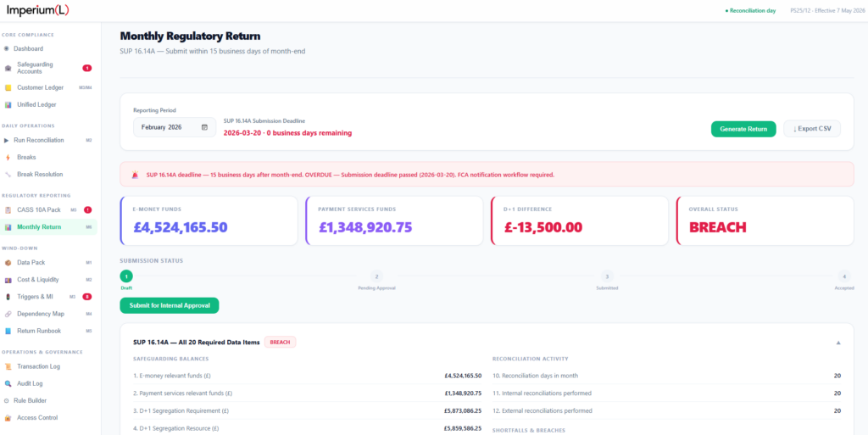868x435 pixels.
Task: Click row 2. Payment services relevant funds
Action: (x=307, y=393)
